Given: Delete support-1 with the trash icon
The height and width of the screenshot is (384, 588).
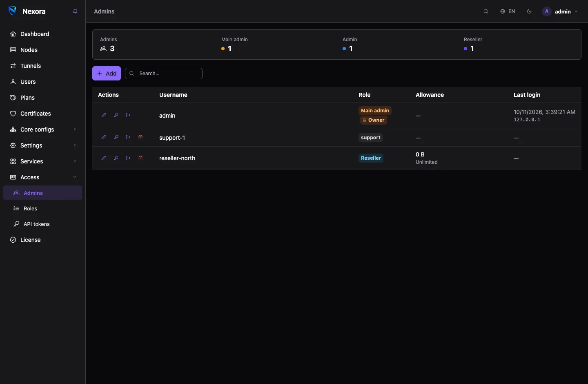Looking at the screenshot, I should coord(140,137).
